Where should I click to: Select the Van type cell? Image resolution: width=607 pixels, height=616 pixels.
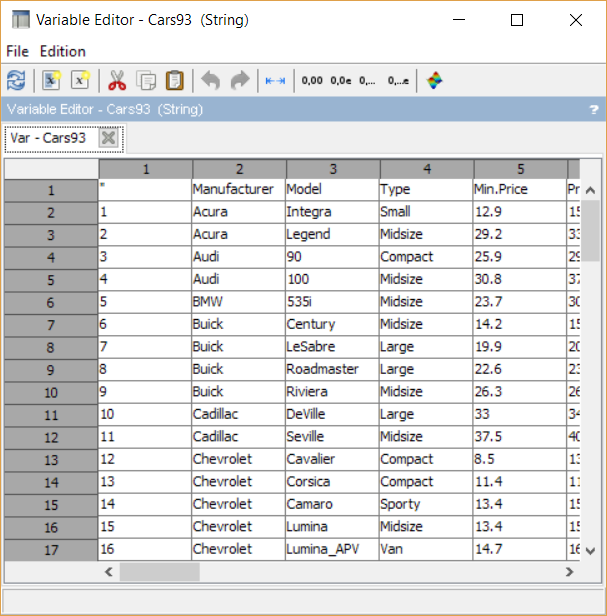point(425,549)
